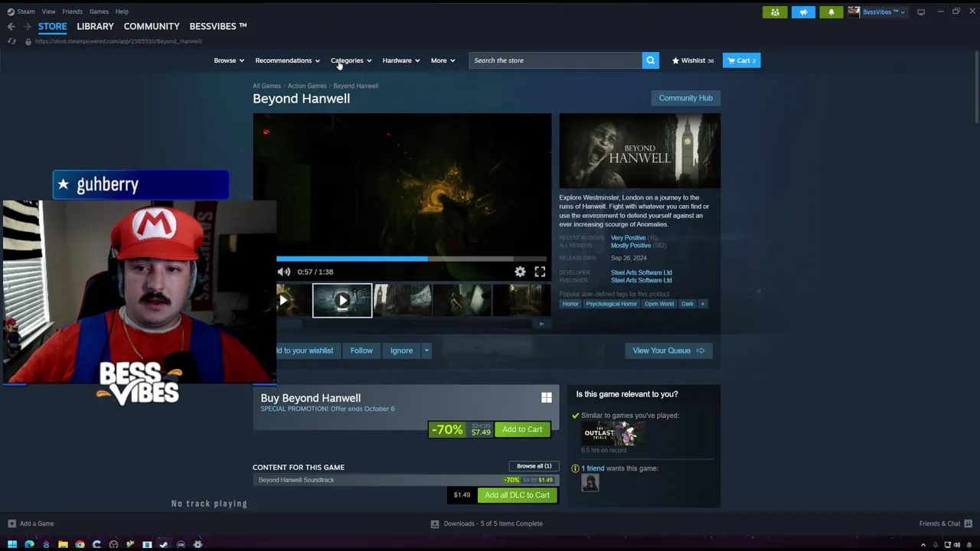This screenshot has height=551, width=980.
Task: Switch to Big Picture mode monitor icon
Action: click(x=921, y=12)
